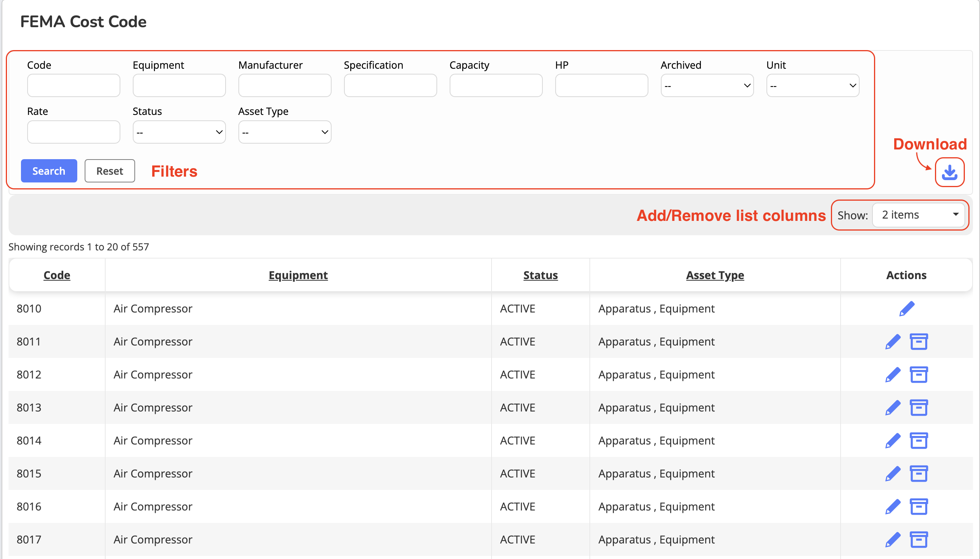Viewport: 980px width, 559px height.
Task: Download the FEMA cost code list
Action: click(949, 172)
